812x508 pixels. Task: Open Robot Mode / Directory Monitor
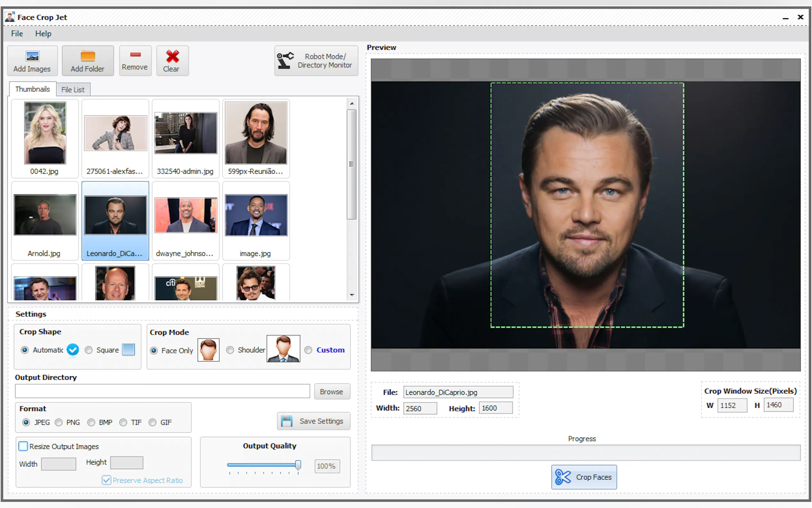(316, 61)
